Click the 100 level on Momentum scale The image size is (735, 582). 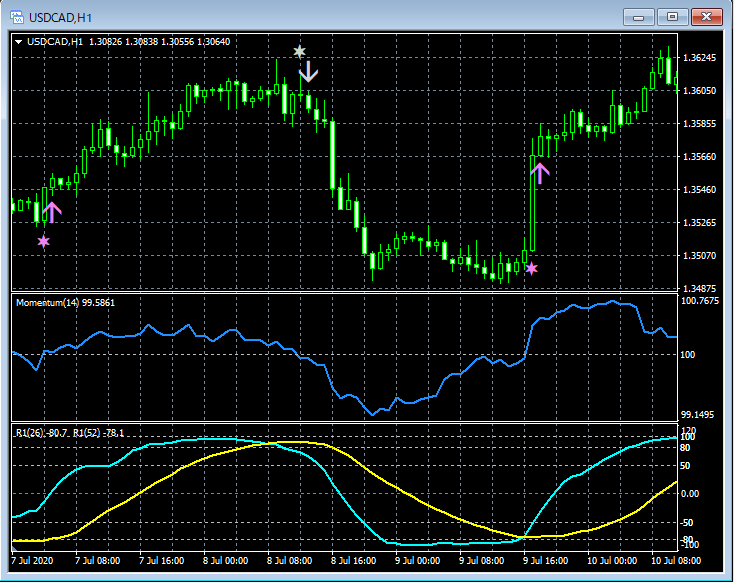click(x=689, y=354)
